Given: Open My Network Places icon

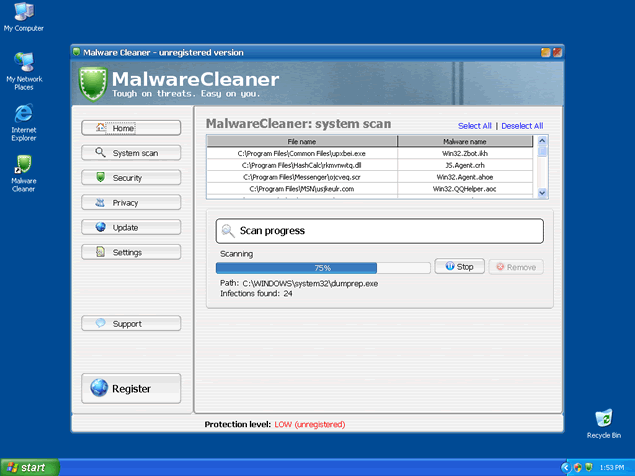Looking at the screenshot, I should (23, 65).
